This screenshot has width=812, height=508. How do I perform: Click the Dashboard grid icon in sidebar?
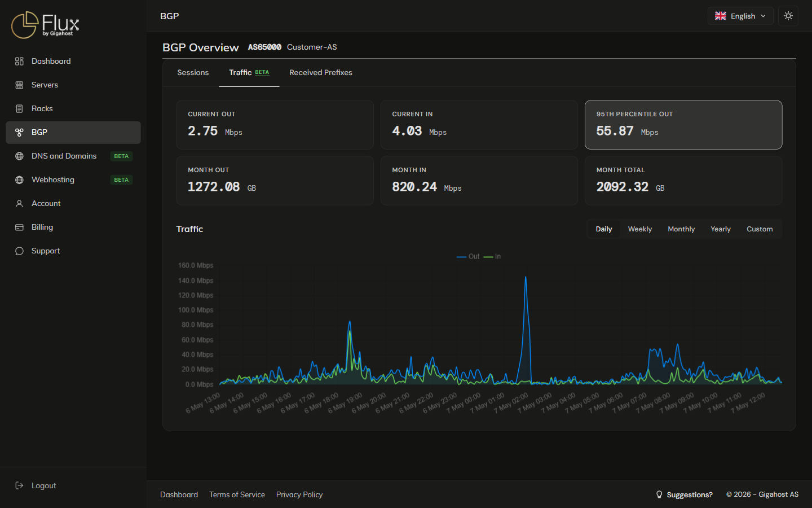pyautogui.click(x=19, y=61)
